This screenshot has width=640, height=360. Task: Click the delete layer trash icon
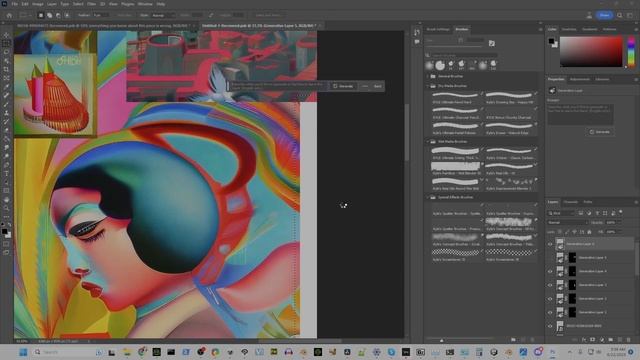click(x=629, y=340)
